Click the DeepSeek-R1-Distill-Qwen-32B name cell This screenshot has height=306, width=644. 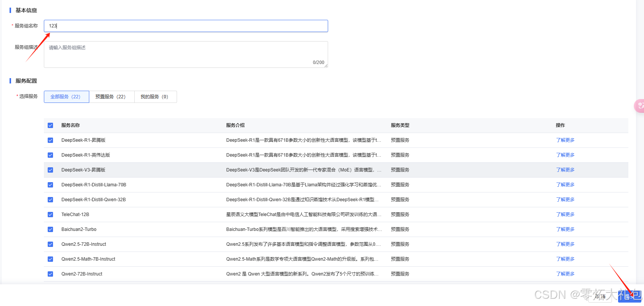pyautogui.click(x=93, y=200)
